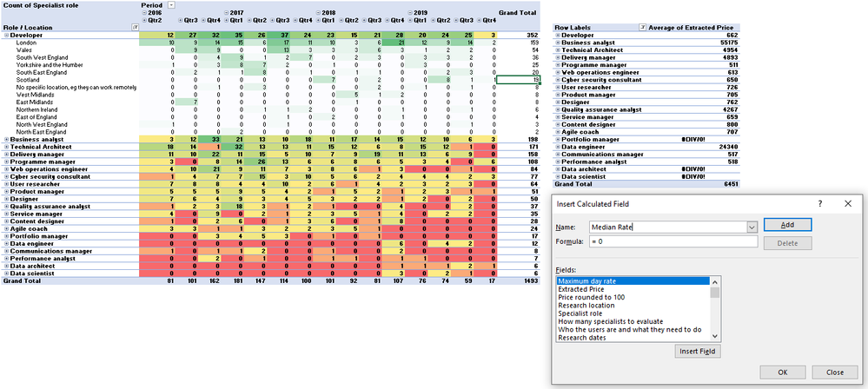Viewport: 868px width, 389px height.
Task: Expand Agile coach in the Average Extracted Price table
Action: [558, 132]
